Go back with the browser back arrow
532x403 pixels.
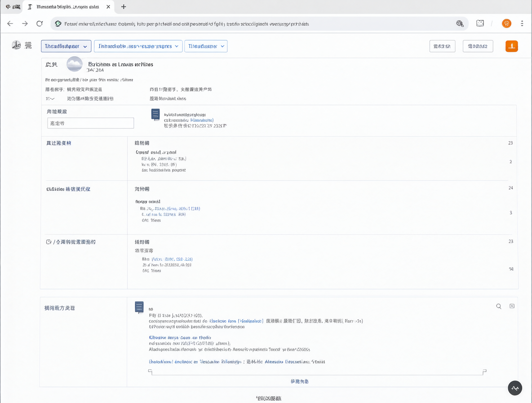coord(10,23)
